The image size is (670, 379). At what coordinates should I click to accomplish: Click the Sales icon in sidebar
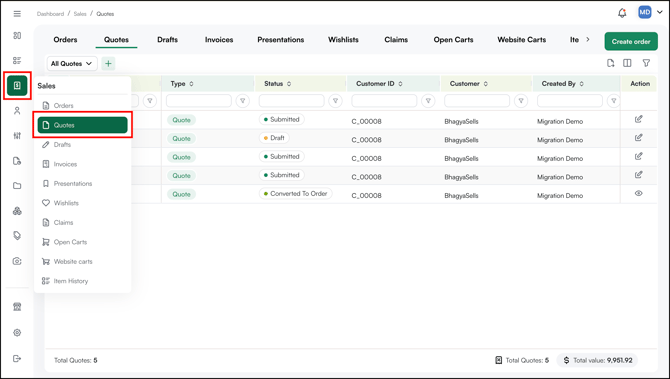tap(17, 86)
